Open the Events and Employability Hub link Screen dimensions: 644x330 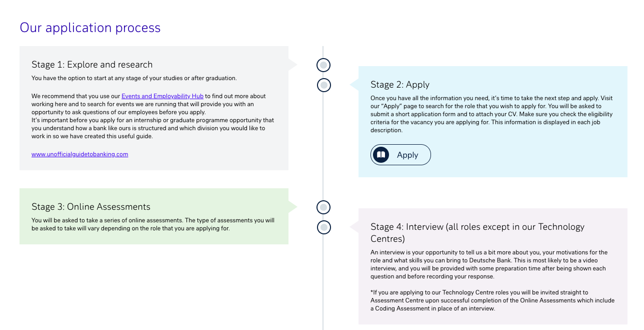coord(162,96)
